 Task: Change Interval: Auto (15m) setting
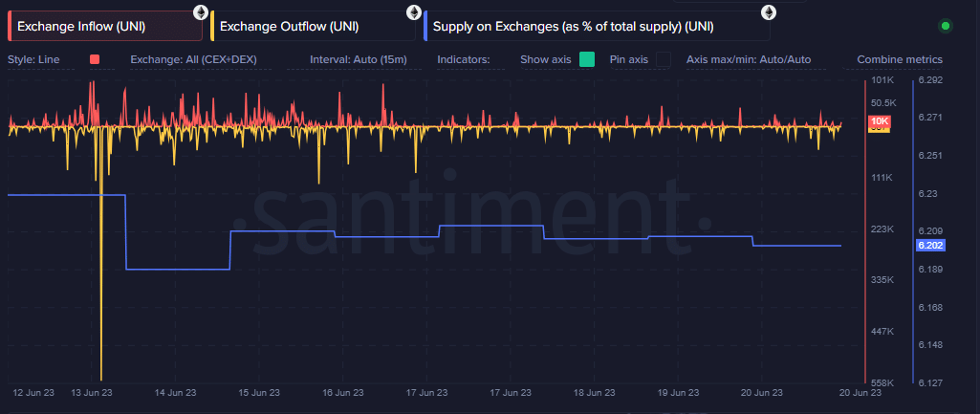click(359, 59)
